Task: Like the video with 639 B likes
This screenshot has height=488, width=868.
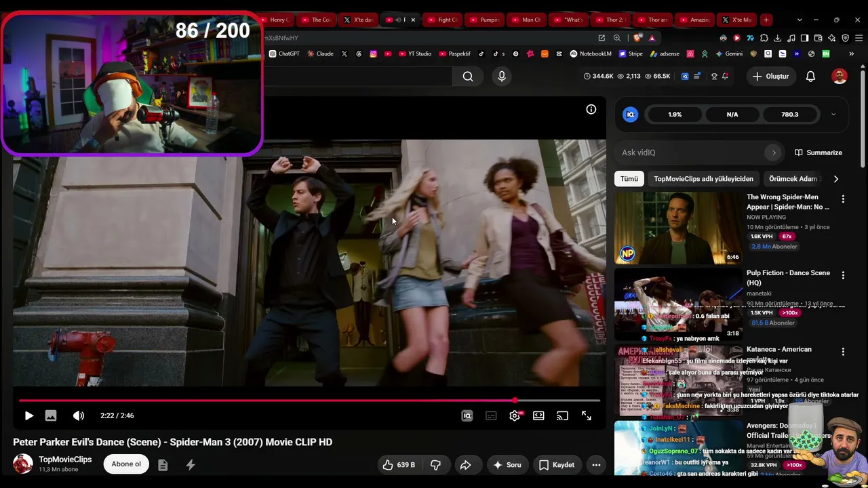Action: [399, 465]
